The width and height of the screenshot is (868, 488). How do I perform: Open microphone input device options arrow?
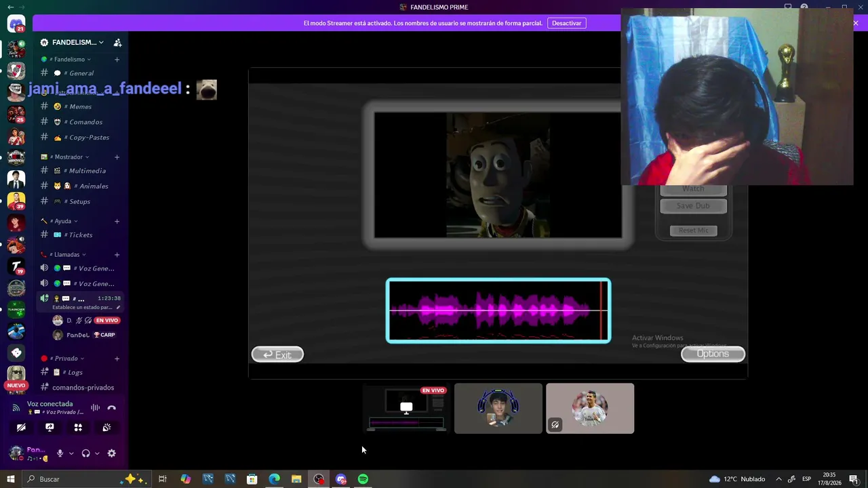pyautogui.click(x=71, y=453)
